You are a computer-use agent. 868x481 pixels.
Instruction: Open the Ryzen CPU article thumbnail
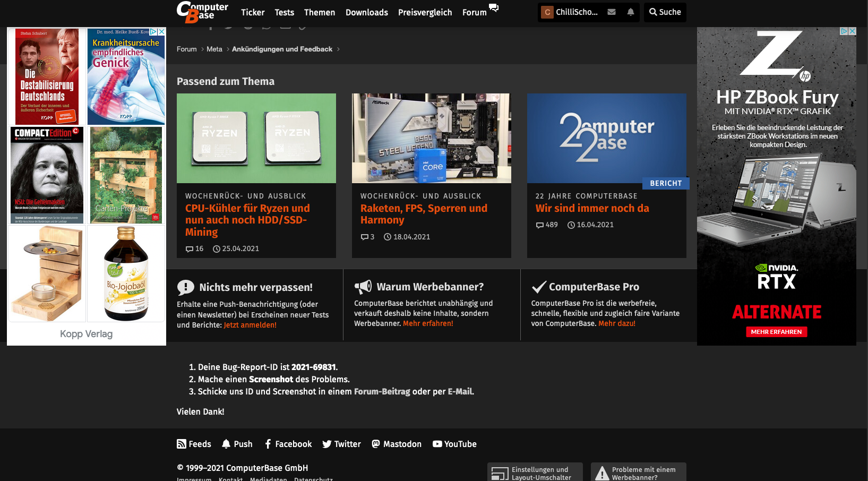256,139
